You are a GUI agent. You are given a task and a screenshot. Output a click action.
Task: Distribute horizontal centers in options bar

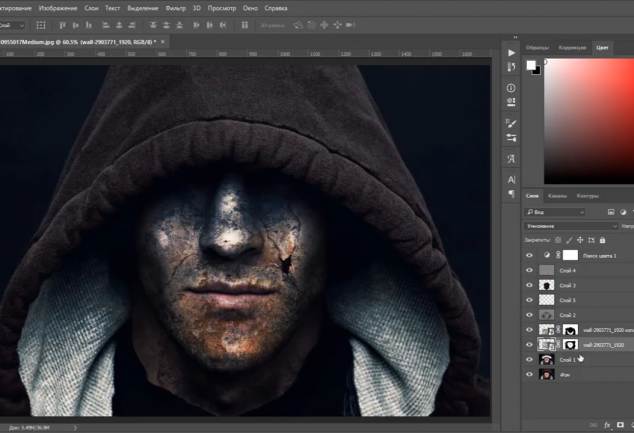[x=209, y=25]
